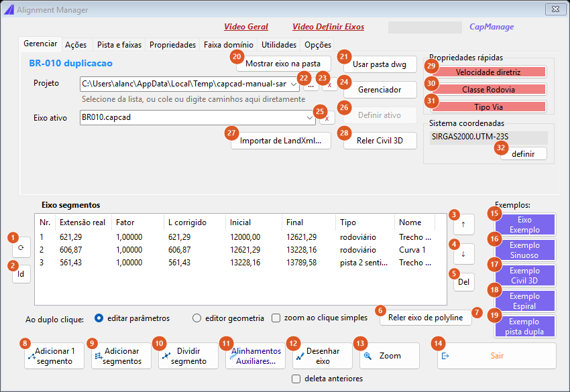This screenshot has height=392, width=570.
Task: Clear project path with red x
Action: tap(330, 85)
